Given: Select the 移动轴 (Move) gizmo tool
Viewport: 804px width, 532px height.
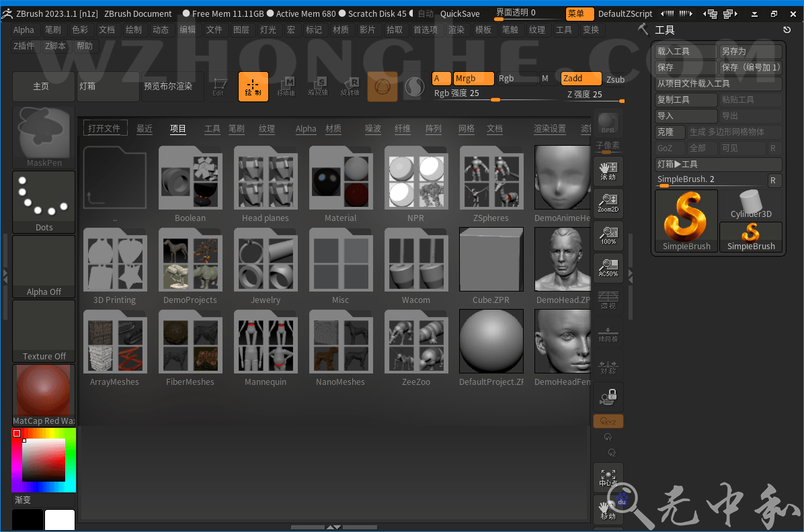Looking at the screenshot, I should pos(286,87).
